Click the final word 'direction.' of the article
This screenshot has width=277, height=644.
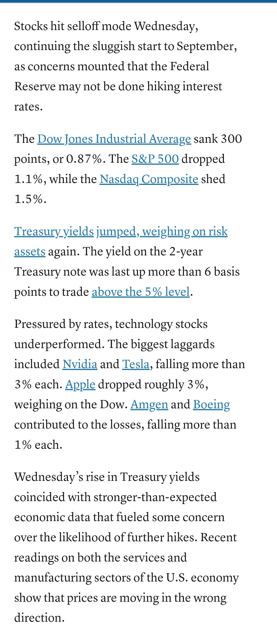click(39, 618)
